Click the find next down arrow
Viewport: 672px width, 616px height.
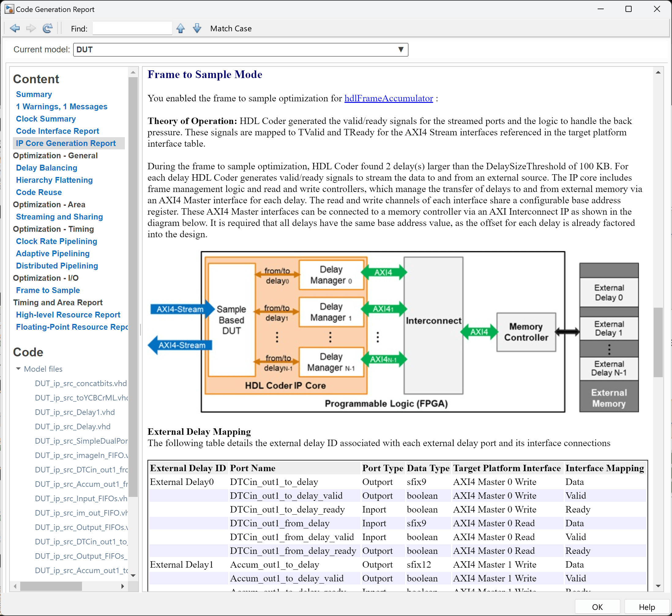click(197, 28)
